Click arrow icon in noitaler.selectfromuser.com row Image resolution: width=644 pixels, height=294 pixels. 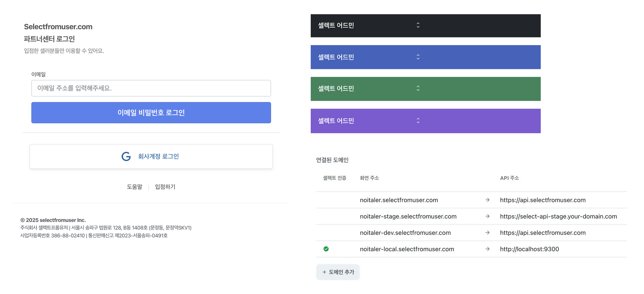tap(488, 200)
